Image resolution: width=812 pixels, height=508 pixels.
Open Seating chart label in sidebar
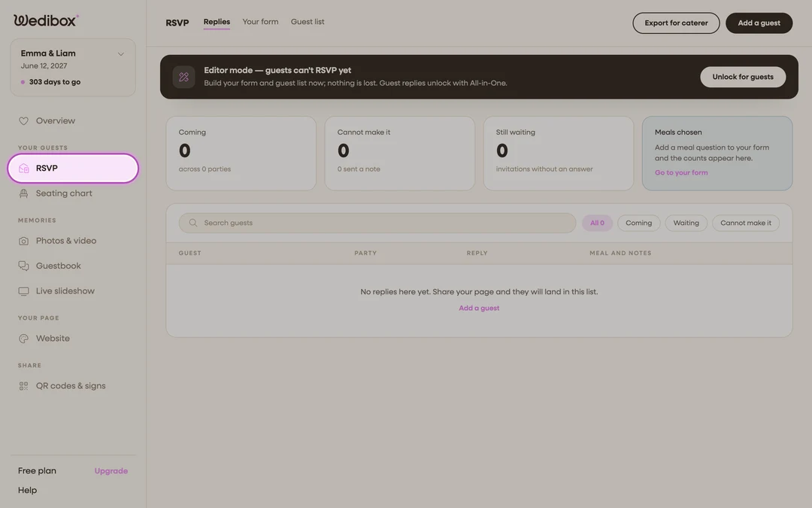pos(64,193)
